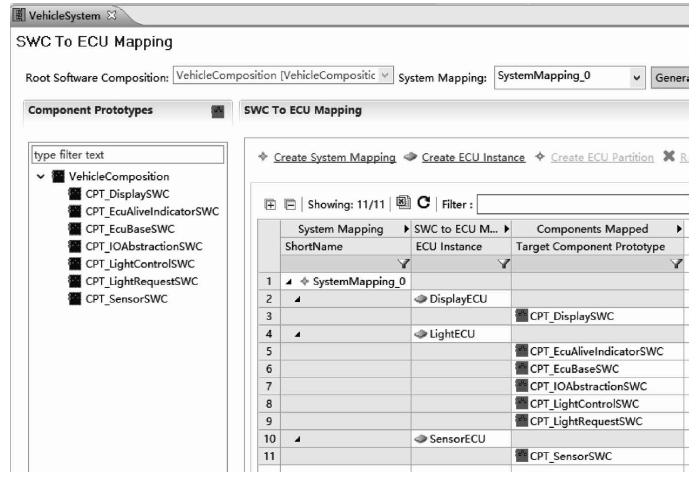The width and height of the screenshot is (696, 490).
Task: Click the expand all rows icon
Action: 270,205
